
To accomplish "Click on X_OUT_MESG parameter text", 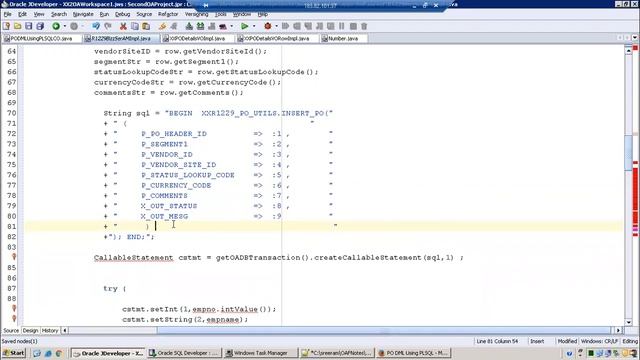I will point(164,216).
